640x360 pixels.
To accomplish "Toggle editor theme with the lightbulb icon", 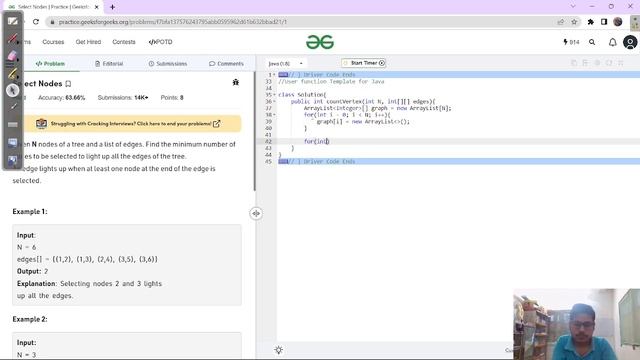I will pos(279,350).
